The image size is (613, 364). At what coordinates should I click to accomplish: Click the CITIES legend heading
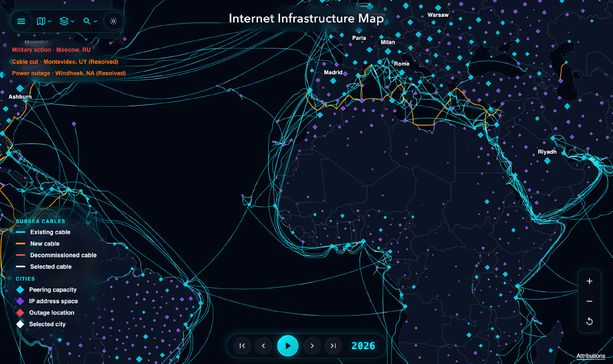point(25,279)
